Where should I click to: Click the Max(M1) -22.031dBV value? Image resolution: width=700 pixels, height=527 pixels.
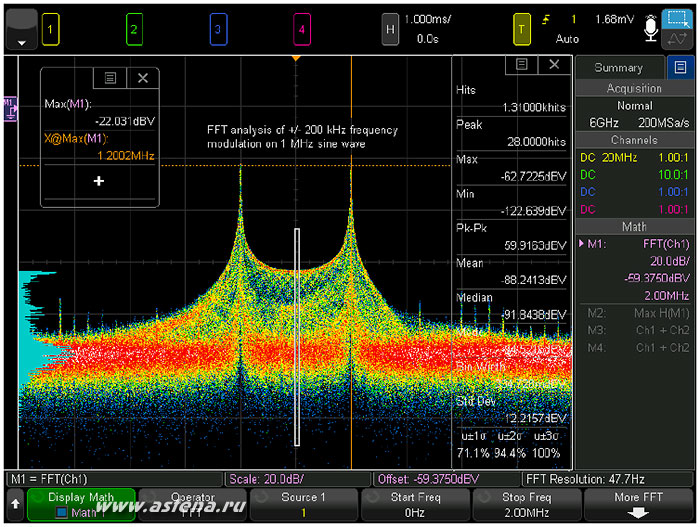pos(125,121)
